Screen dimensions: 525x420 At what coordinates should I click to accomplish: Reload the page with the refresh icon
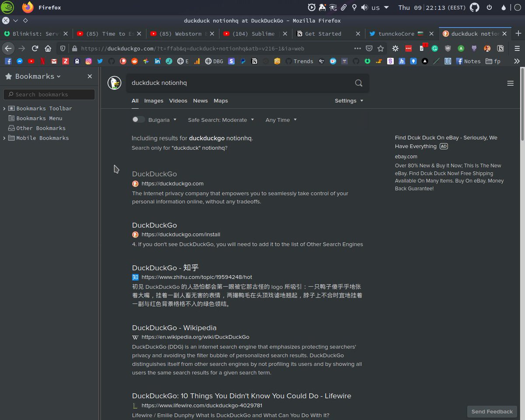[35, 48]
